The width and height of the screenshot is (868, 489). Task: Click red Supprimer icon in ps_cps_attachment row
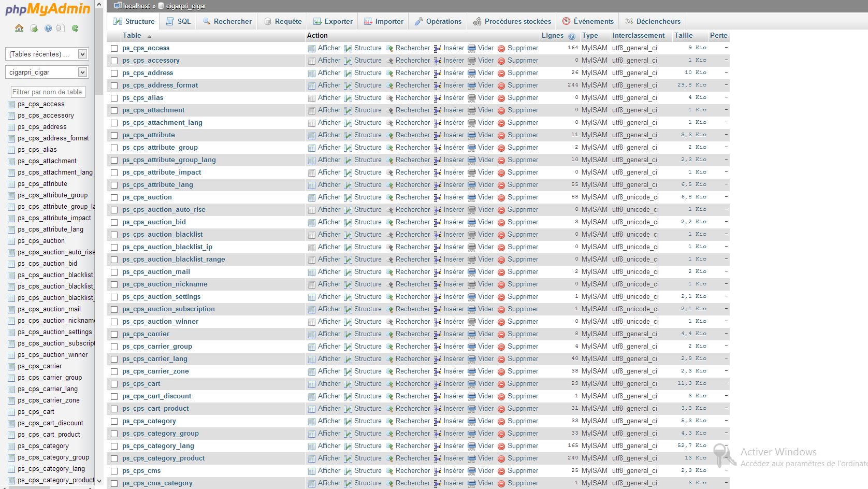(501, 110)
